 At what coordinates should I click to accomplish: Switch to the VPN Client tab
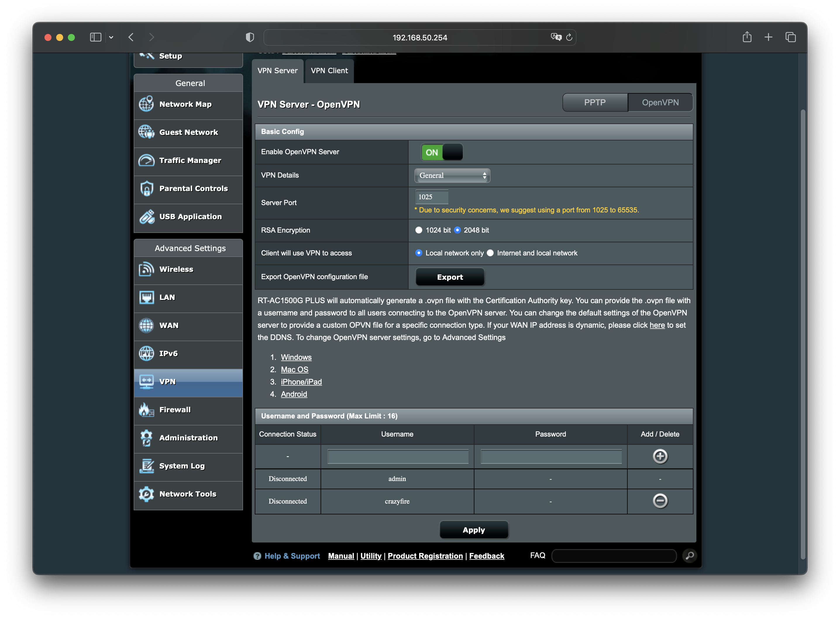329,71
